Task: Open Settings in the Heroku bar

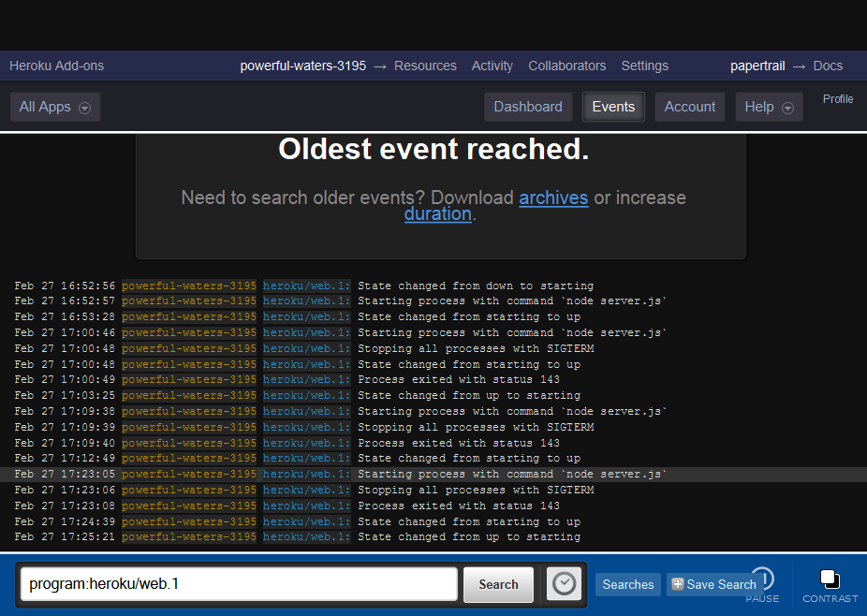Action: pyautogui.click(x=645, y=66)
